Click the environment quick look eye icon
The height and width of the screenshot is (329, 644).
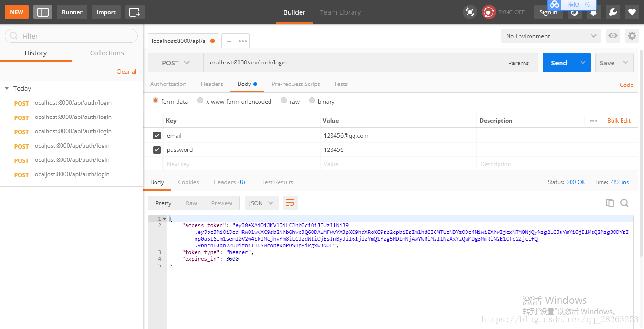coord(613,36)
